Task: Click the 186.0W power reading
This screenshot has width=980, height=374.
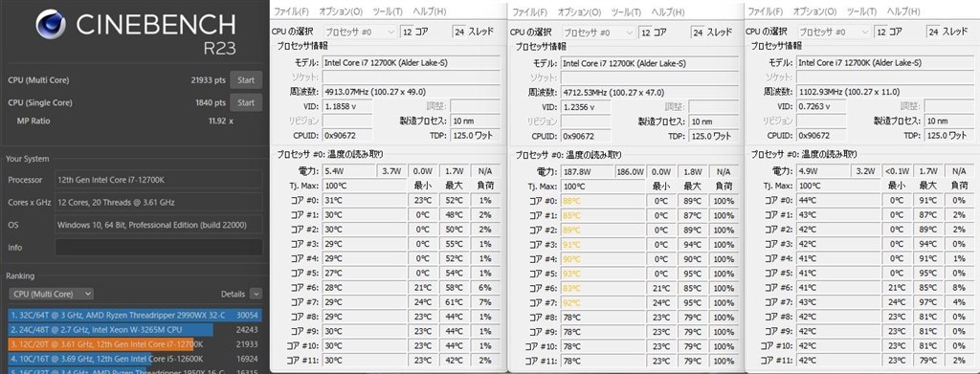Action: pyautogui.click(x=630, y=171)
